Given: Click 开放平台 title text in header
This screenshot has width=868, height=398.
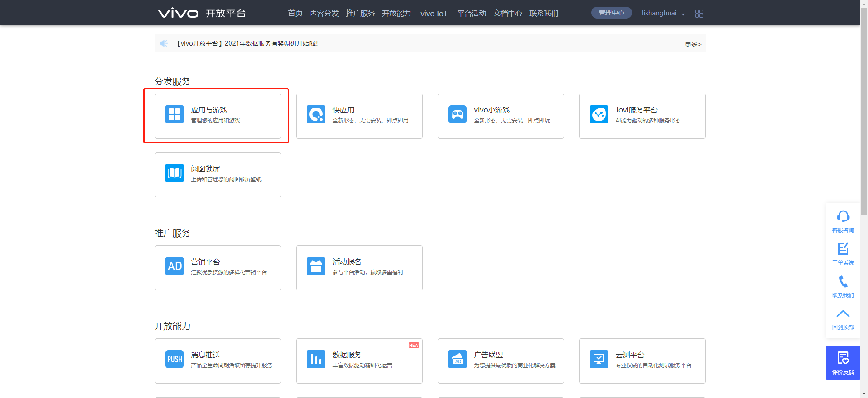Looking at the screenshot, I should pos(226,13).
